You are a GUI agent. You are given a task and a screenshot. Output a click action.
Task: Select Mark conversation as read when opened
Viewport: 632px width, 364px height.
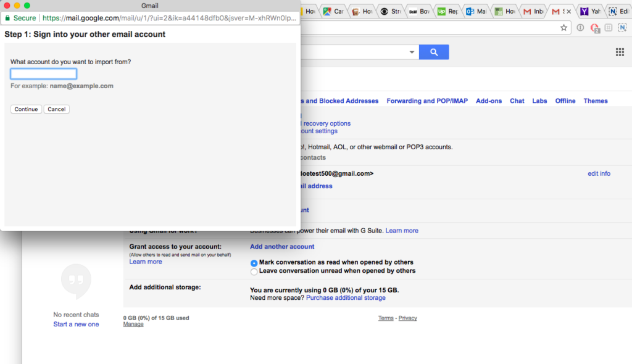click(x=254, y=263)
